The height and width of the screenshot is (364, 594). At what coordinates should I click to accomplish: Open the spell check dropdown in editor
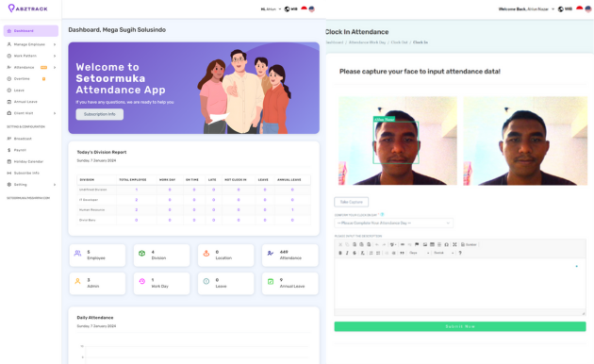[x=393, y=244]
